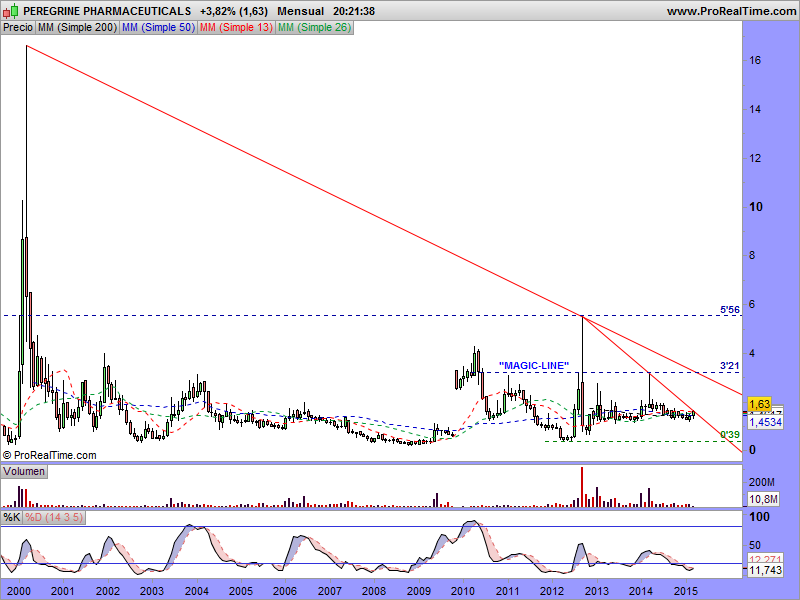This screenshot has height=600, width=800.
Task: Click the 2000 year label on time axis
Action: pyautogui.click(x=19, y=591)
